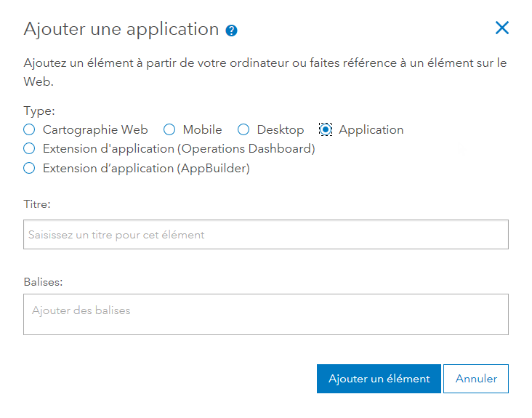This screenshot has width=532, height=418.
Task: Select Extension d'application (AppBuilder) radio option
Action: pyautogui.click(x=29, y=168)
